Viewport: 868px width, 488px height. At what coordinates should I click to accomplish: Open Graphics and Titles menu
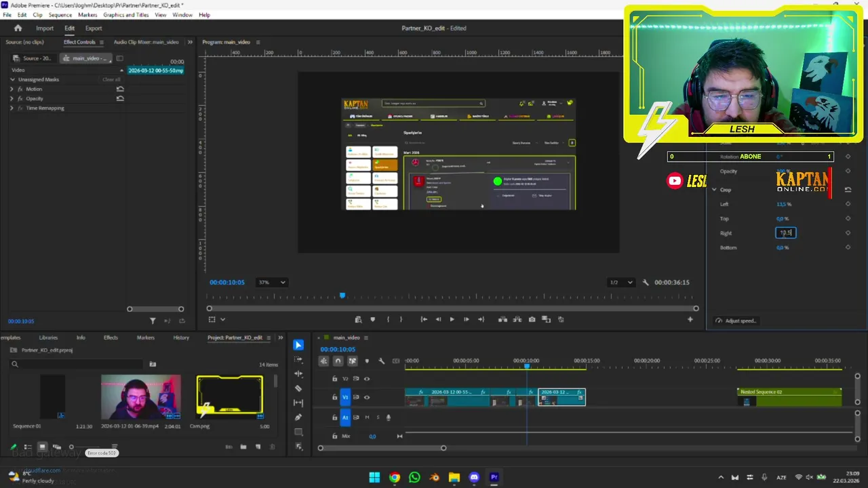(x=126, y=15)
